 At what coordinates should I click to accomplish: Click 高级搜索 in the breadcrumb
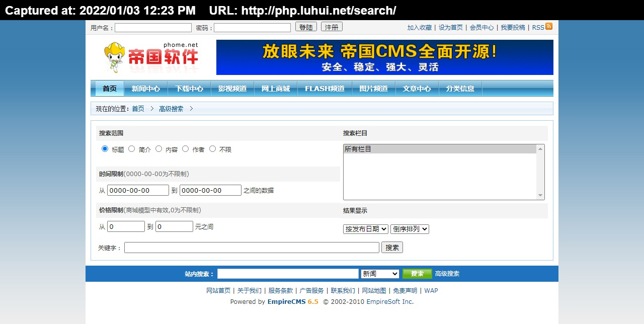click(171, 109)
